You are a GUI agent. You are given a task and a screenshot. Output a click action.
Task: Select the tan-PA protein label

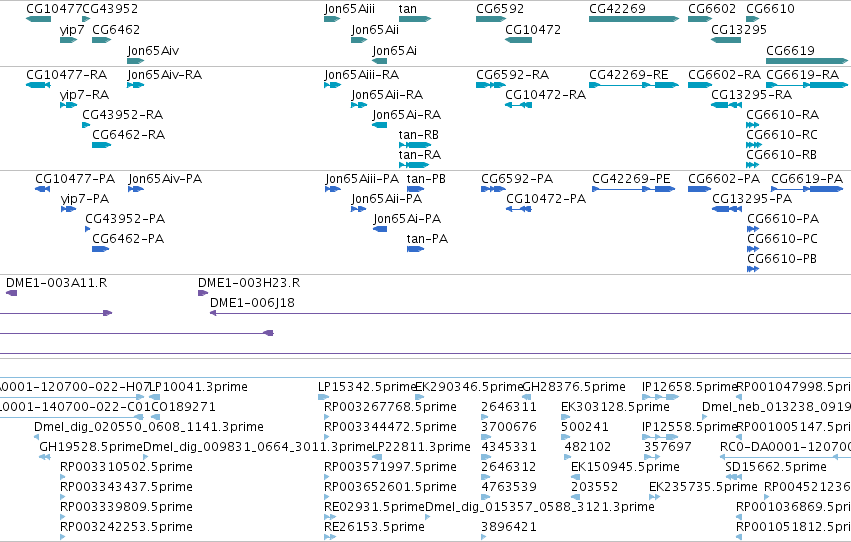(x=427, y=239)
